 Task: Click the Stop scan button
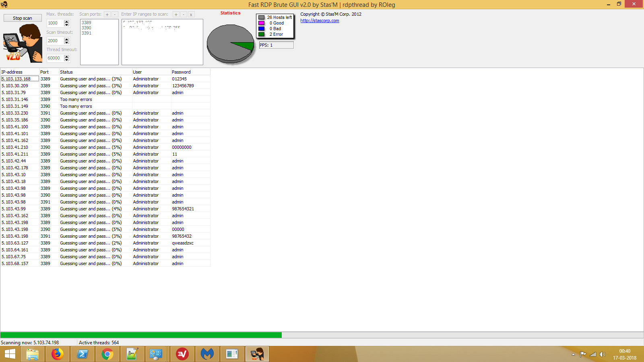point(23,18)
